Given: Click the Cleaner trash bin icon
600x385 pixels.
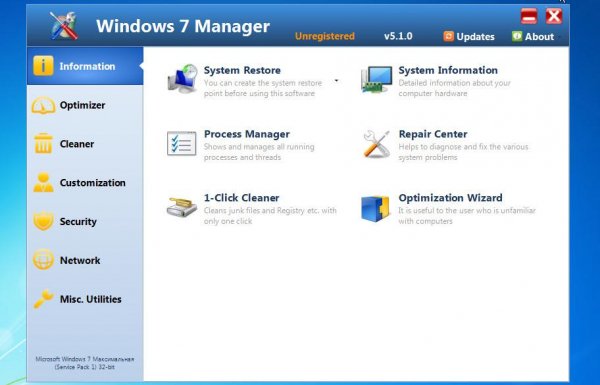Looking at the screenshot, I should (43, 144).
